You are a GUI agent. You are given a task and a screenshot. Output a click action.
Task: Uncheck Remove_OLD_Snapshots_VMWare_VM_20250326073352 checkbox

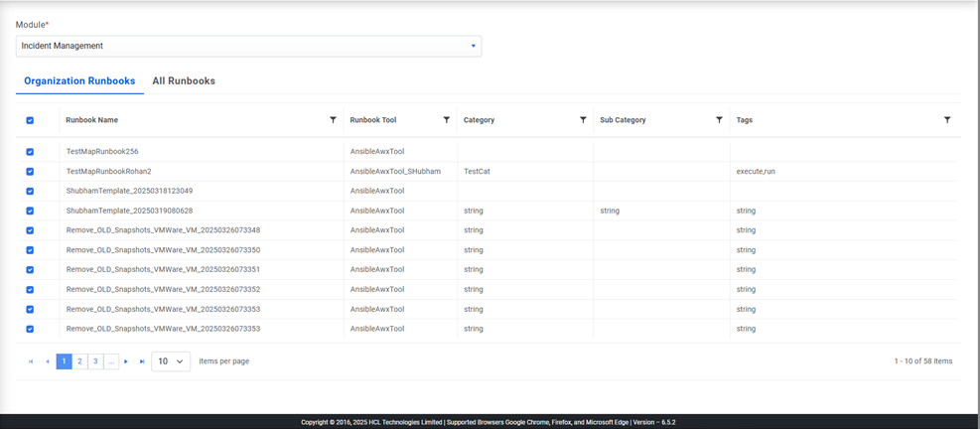pos(30,290)
